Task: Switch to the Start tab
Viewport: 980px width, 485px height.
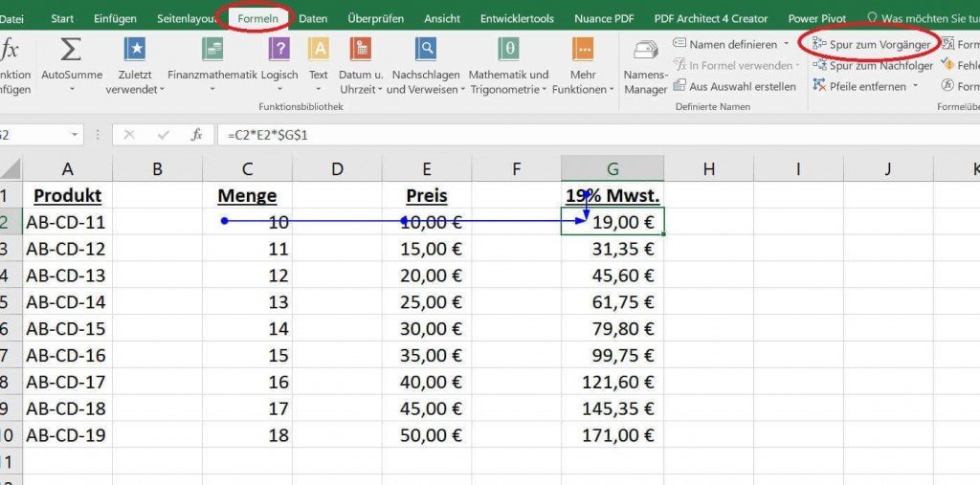Action: (62, 19)
